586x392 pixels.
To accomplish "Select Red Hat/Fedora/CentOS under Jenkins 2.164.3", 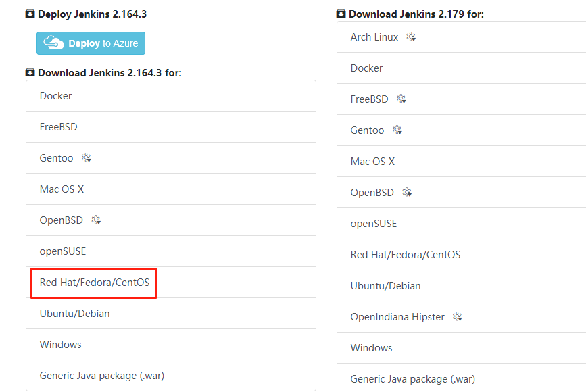I will click(x=171, y=282).
